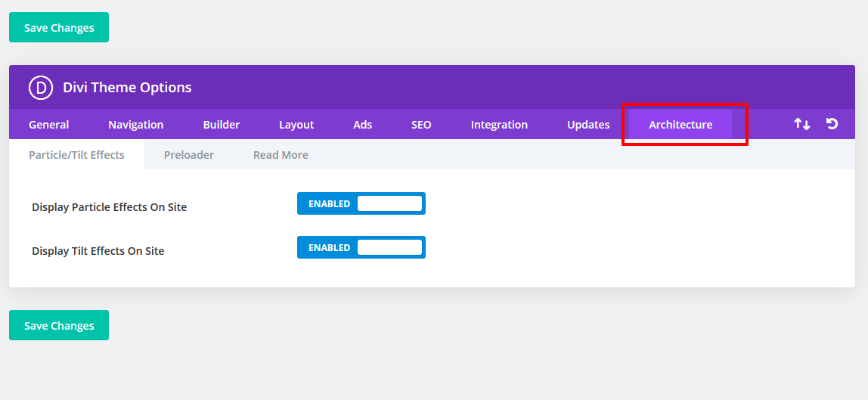This screenshot has height=400, width=868.
Task: Click the import/export arrows icon
Action: tap(802, 124)
